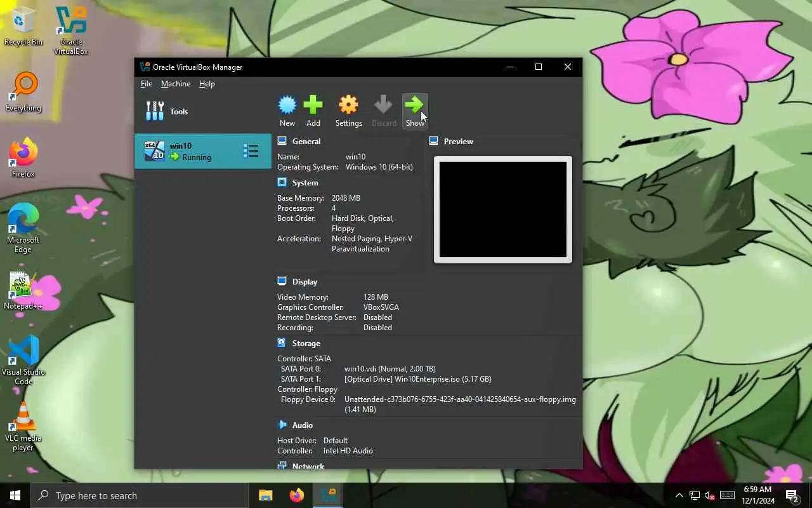Open Recycle Bin desktop icon
812x508 pixels.
(x=23, y=27)
